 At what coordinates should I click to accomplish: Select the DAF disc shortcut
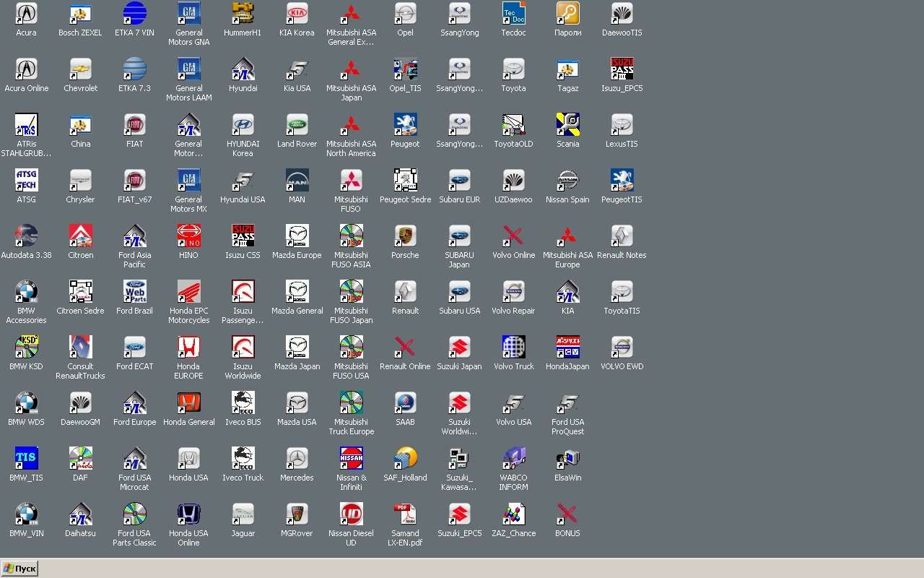(80, 458)
